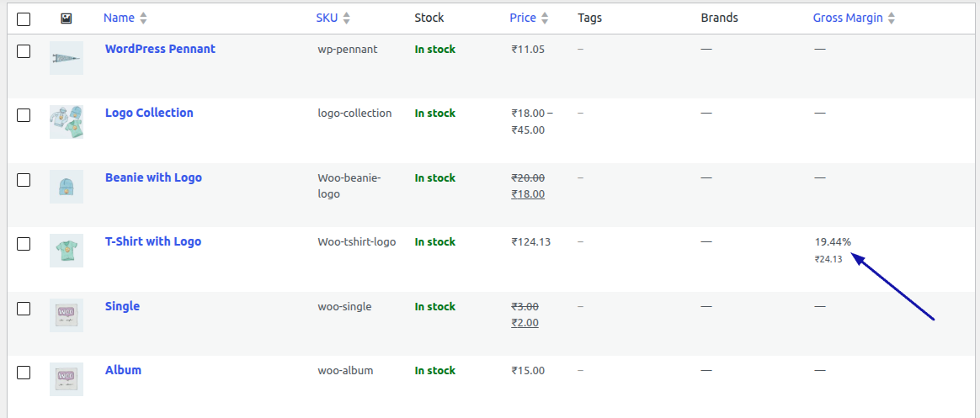Click the SKU text wp-pennant

[x=348, y=50]
